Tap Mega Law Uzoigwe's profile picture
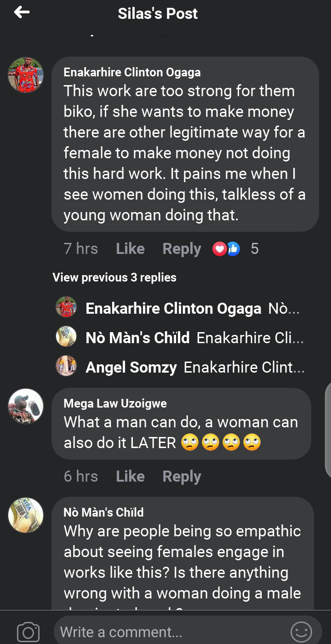Viewport: 331px width, 644px height. point(26,406)
